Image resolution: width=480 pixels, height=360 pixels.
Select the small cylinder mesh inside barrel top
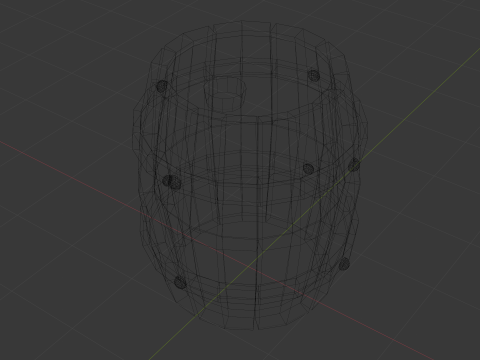click(225, 94)
